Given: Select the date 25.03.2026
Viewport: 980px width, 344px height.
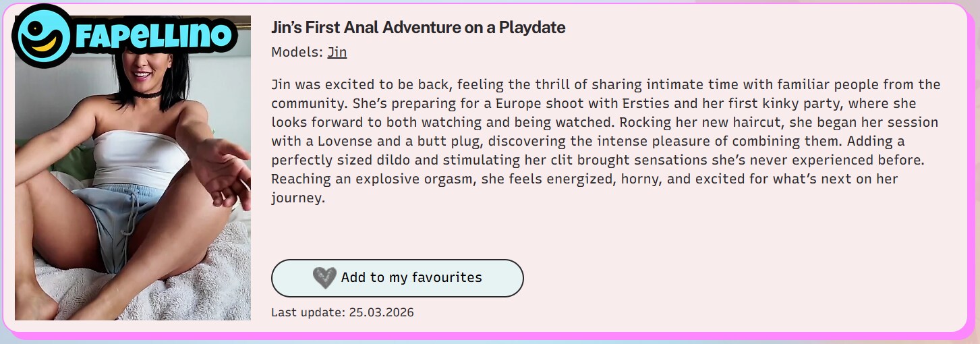Looking at the screenshot, I should coord(382,312).
